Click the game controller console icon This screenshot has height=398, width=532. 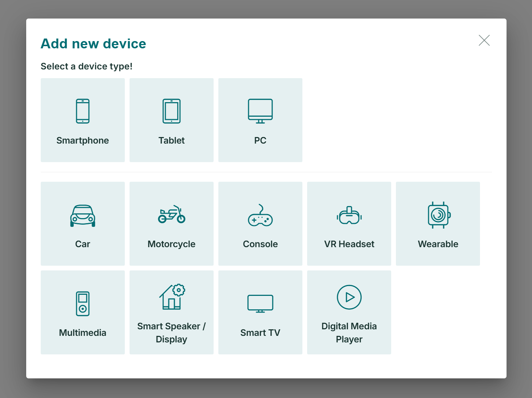pos(260,216)
